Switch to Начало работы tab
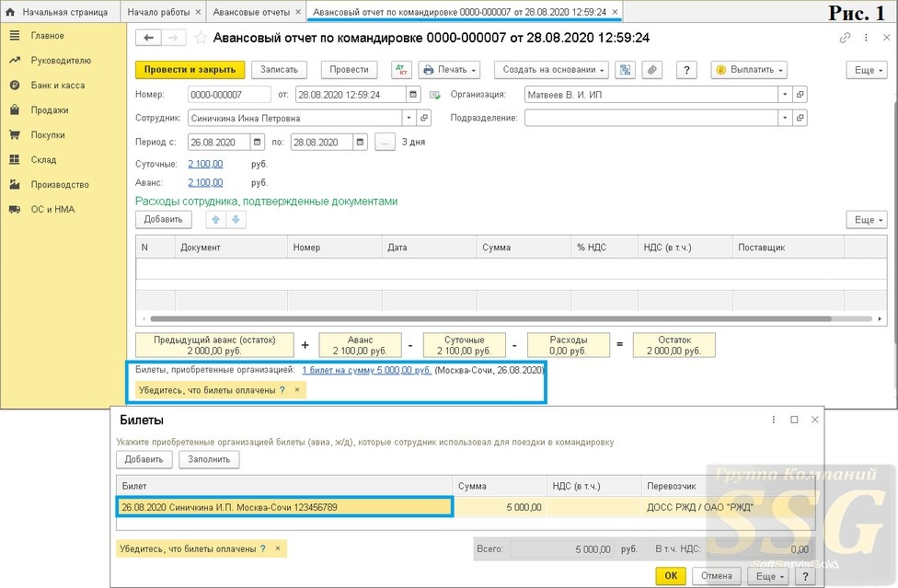The image size is (898, 588). point(158,12)
